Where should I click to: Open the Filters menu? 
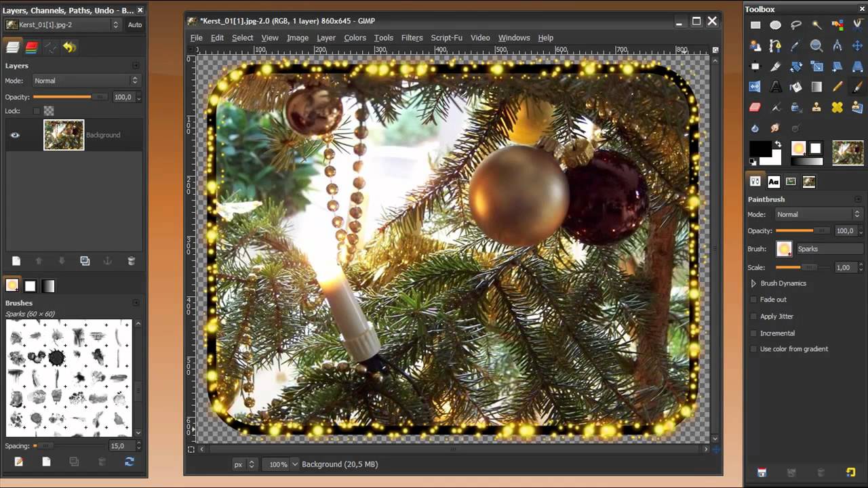(412, 38)
